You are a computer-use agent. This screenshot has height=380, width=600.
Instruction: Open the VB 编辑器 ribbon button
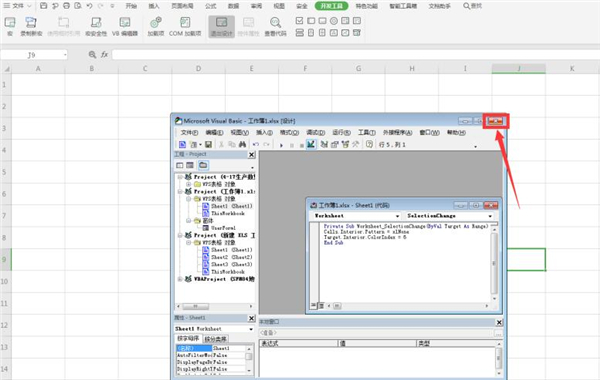point(124,26)
